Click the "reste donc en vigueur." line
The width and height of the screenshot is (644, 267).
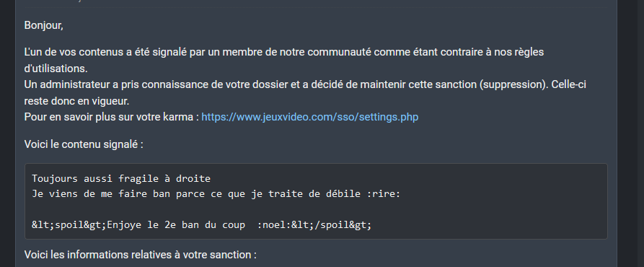click(76, 101)
